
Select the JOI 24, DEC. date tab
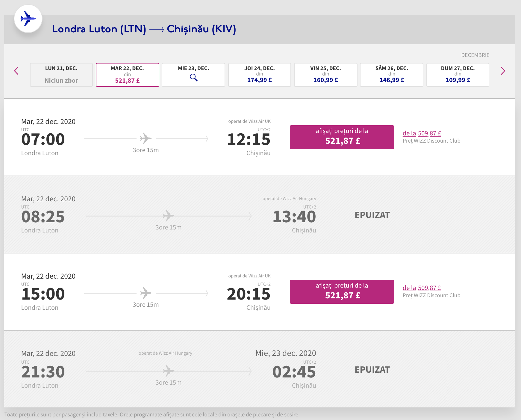point(259,75)
